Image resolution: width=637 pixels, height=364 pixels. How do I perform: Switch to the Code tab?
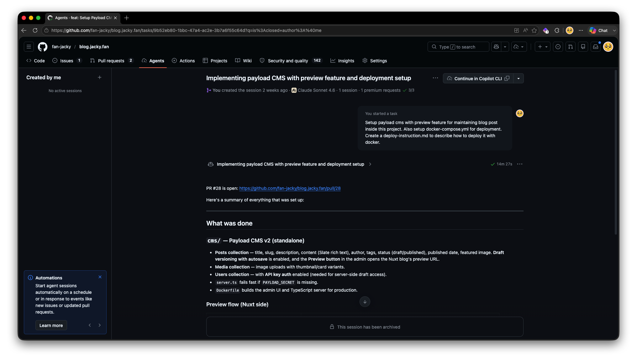point(35,61)
